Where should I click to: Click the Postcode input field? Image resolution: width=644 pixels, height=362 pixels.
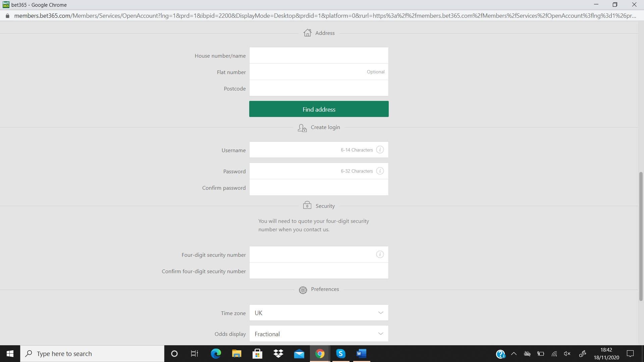point(319,88)
